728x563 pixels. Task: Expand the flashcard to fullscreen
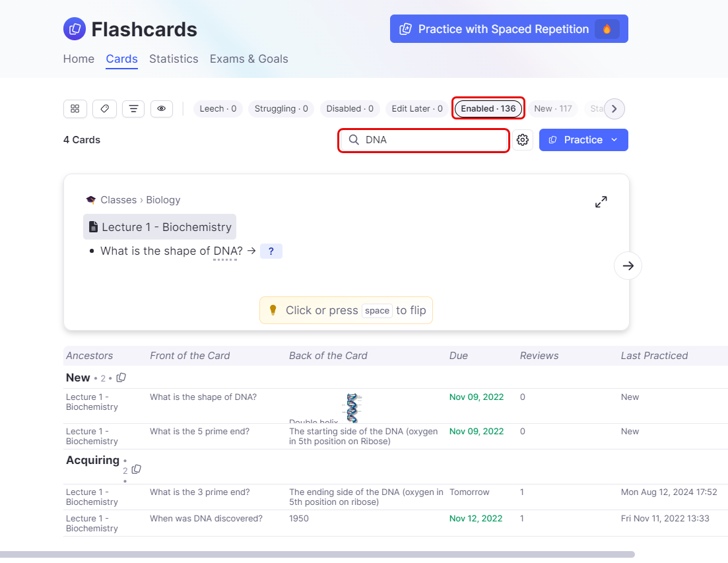click(x=601, y=202)
